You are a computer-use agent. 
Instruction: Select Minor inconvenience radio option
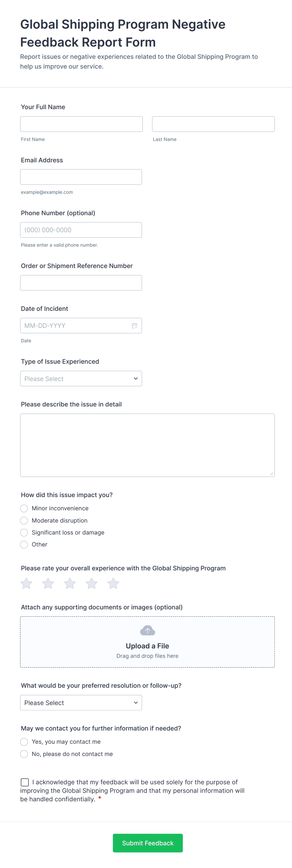point(24,508)
